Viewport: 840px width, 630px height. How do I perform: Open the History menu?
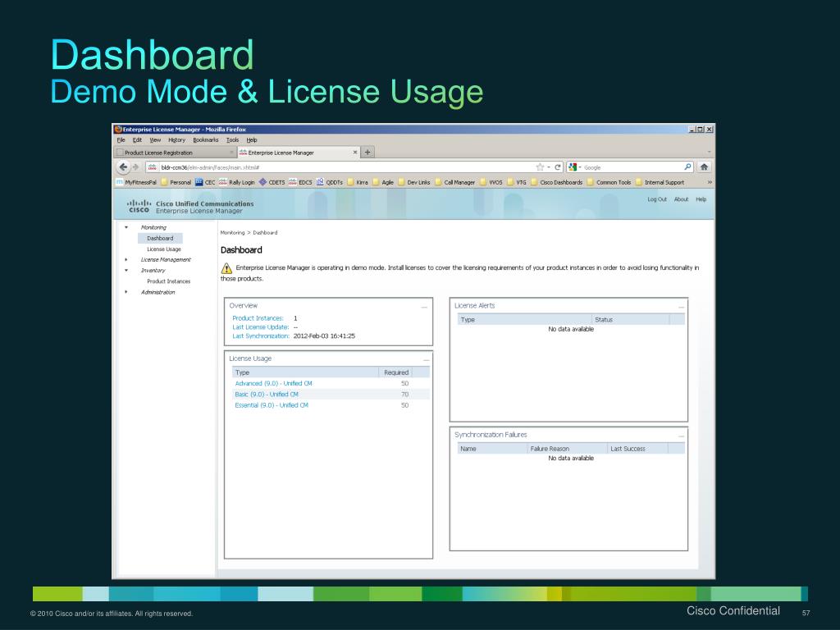click(177, 139)
